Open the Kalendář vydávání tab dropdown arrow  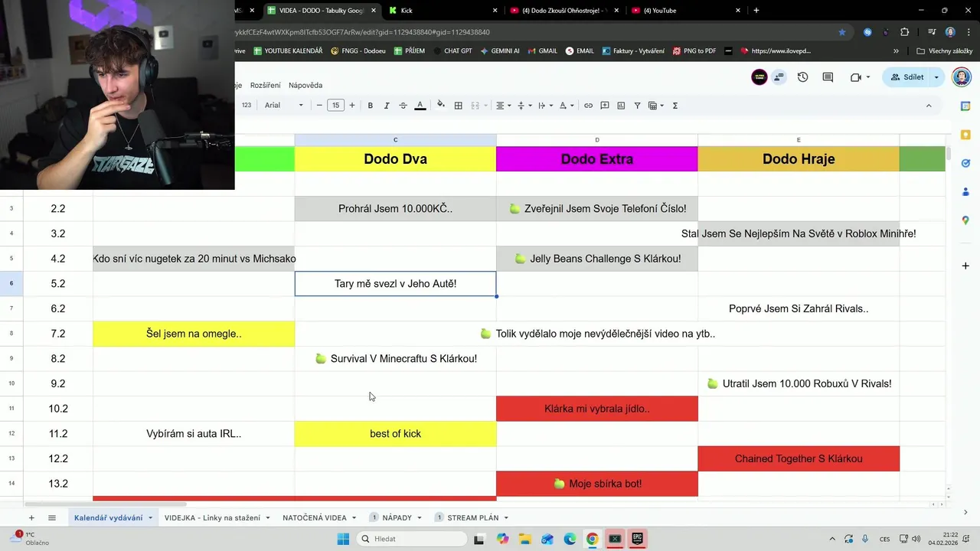(150, 518)
